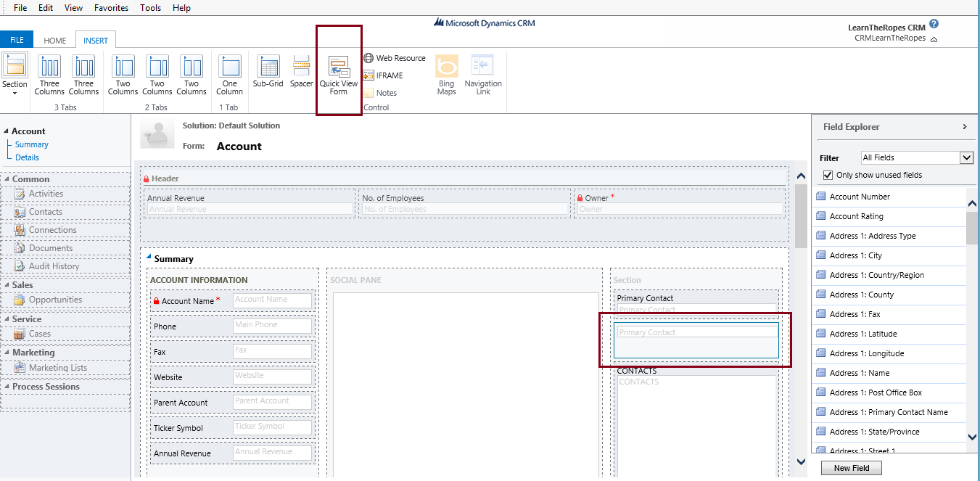Screen dimensions: 980x481
Task: Add an IFRAME to the form
Action: (x=384, y=74)
